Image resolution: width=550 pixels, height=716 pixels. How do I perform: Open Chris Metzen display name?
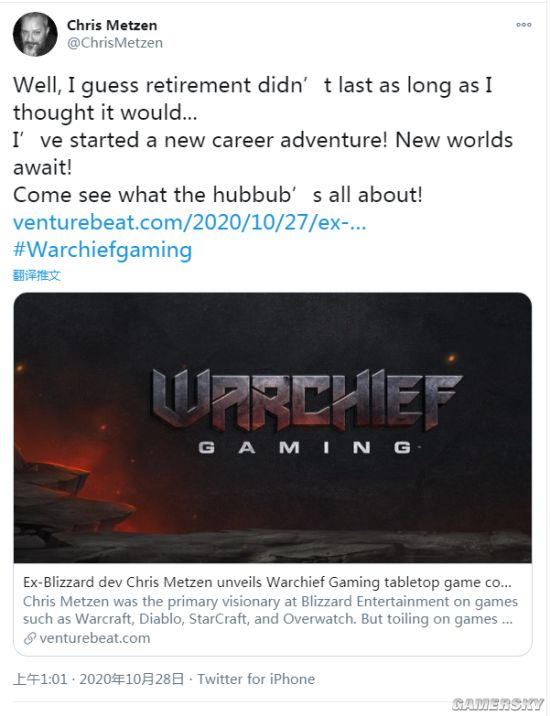pyautogui.click(x=112, y=25)
